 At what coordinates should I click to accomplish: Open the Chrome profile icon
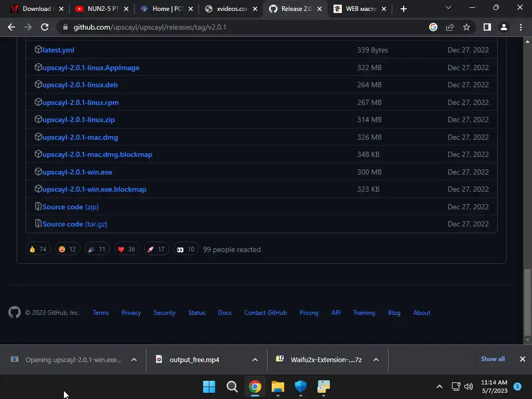504,27
